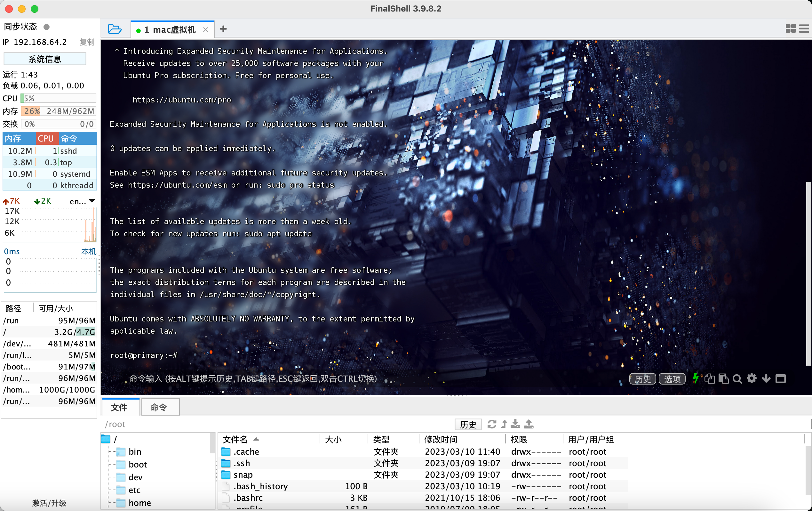Select the snap folder row

(x=423, y=474)
